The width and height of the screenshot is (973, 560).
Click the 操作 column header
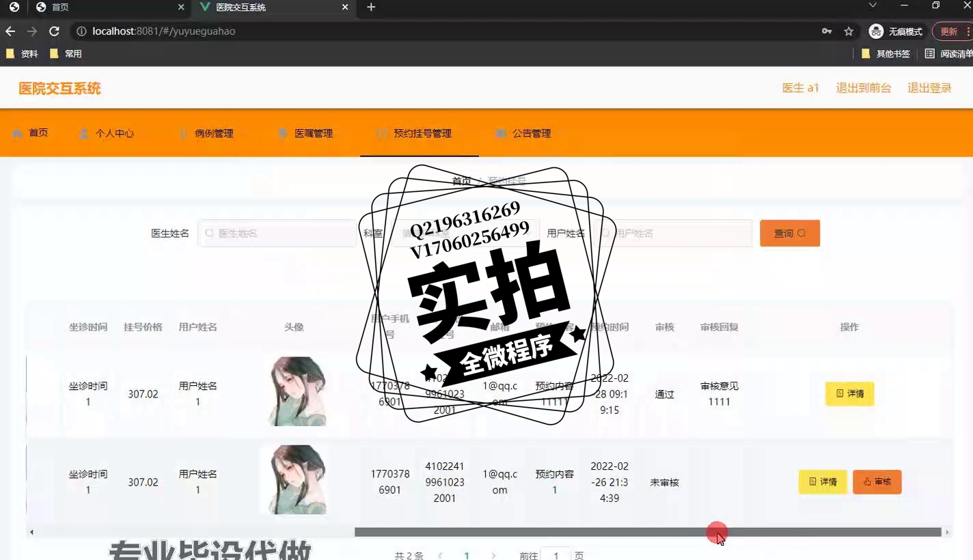point(850,327)
